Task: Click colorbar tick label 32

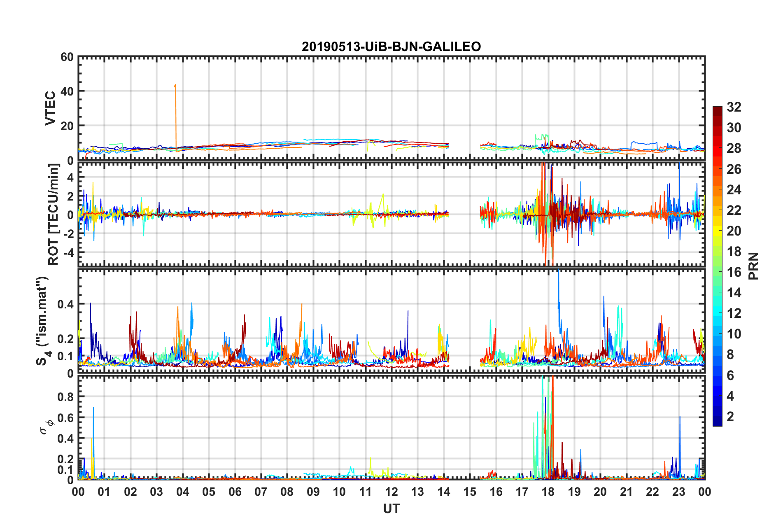Action: pos(734,107)
